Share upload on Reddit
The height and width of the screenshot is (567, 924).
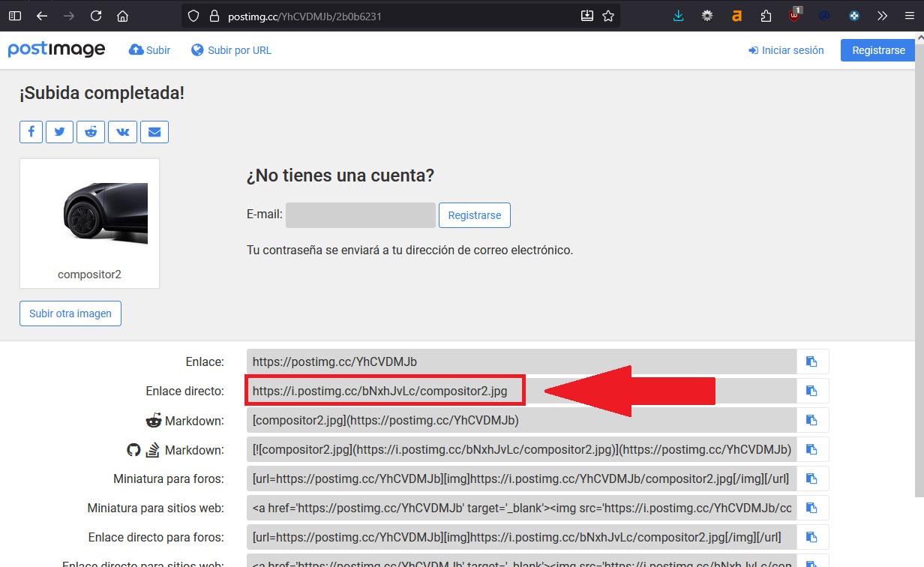coord(91,132)
